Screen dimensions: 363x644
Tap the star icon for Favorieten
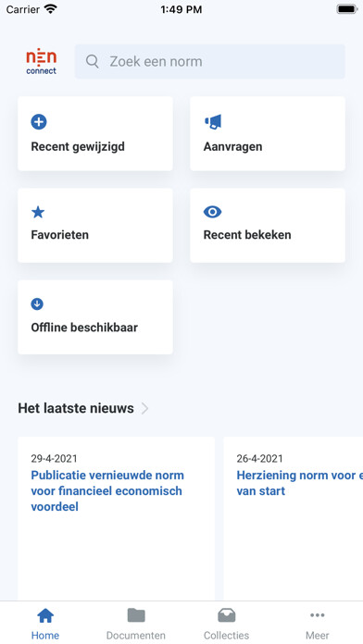[x=38, y=212]
